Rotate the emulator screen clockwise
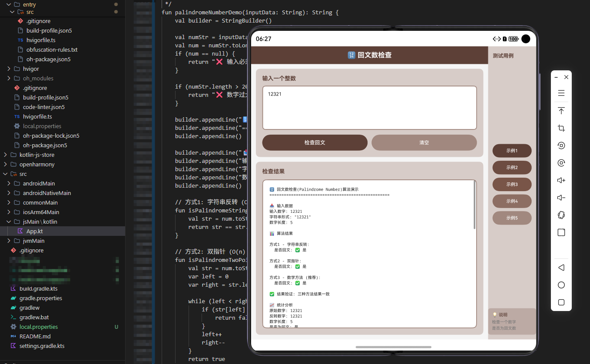The width and height of the screenshot is (590, 364). click(x=561, y=163)
